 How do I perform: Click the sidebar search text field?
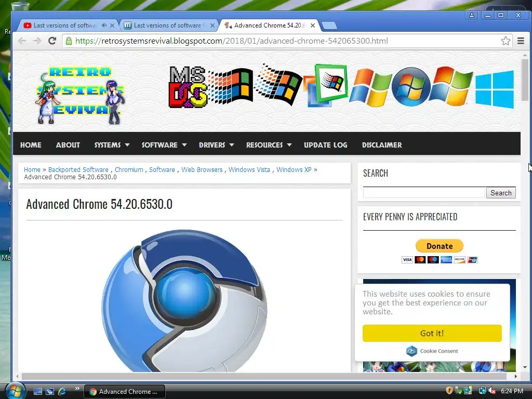point(424,193)
